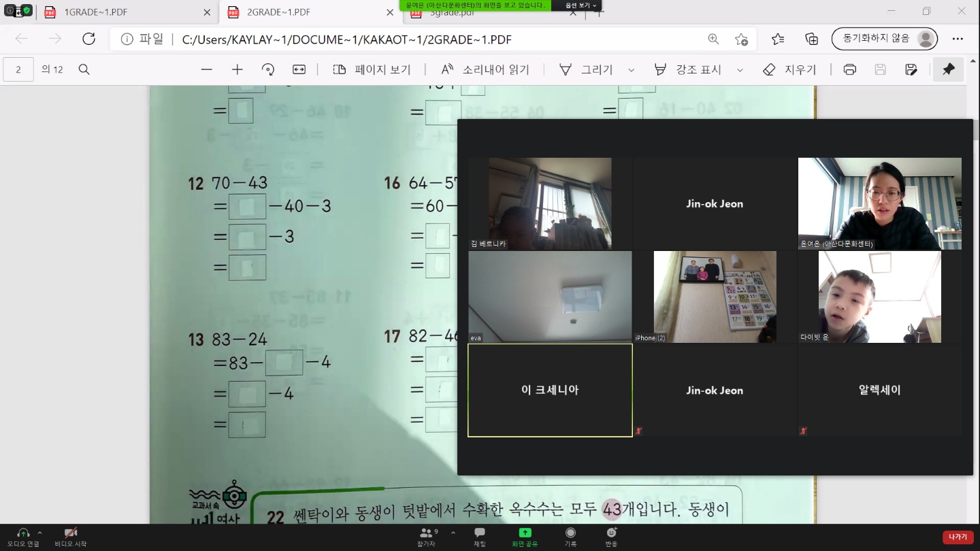Image resolution: width=980 pixels, height=551 pixels.
Task: Open the collections icon
Action: 811,39
